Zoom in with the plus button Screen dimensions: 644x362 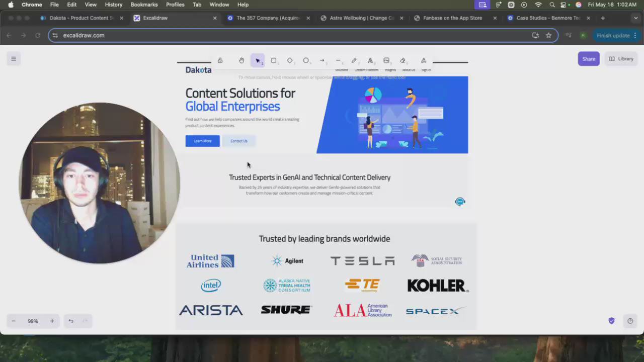[x=52, y=321]
